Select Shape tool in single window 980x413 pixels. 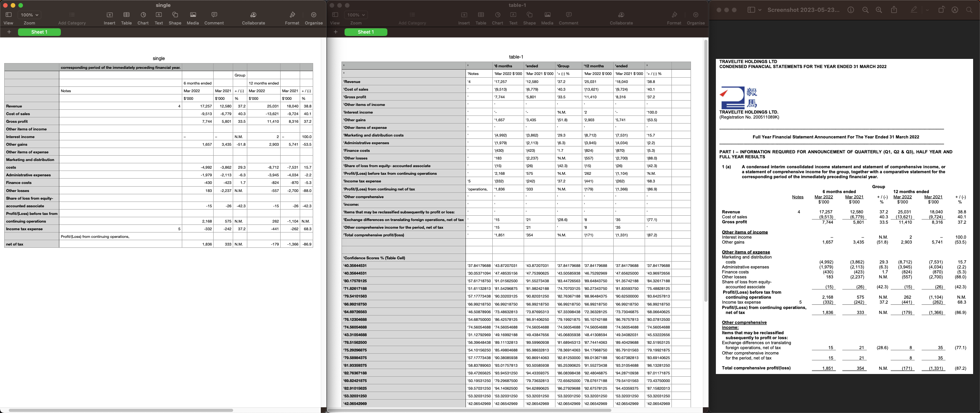point(175,15)
